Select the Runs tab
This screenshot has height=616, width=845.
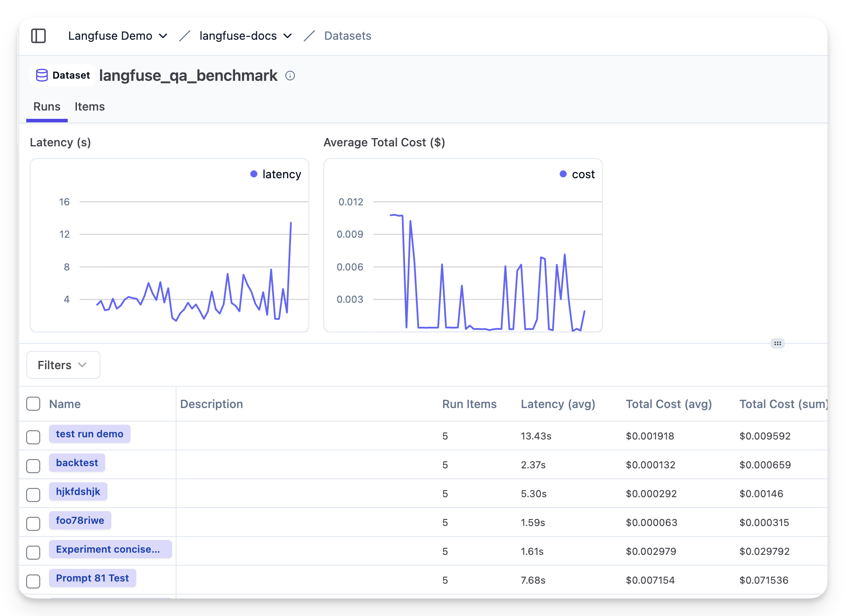[47, 107]
